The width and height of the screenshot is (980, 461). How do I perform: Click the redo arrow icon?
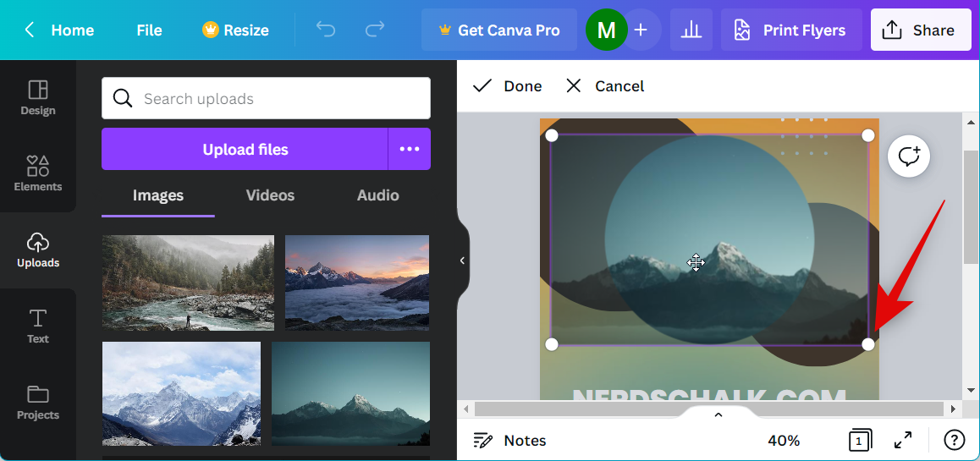[374, 30]
